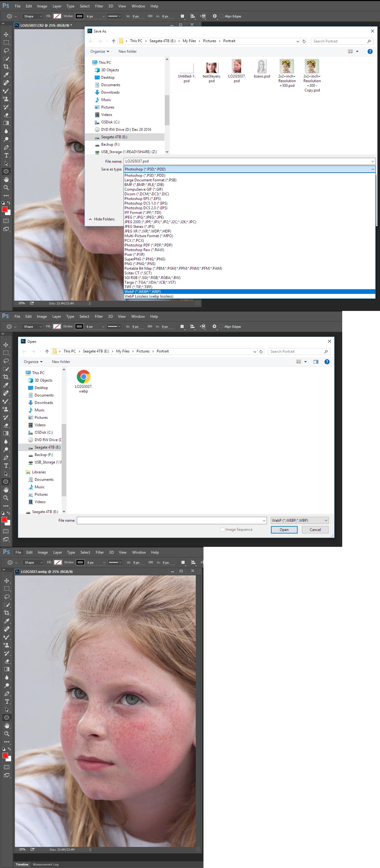Open the Shape mode dropdown in LO2G5037.webp window

click(x=33, y=562)
